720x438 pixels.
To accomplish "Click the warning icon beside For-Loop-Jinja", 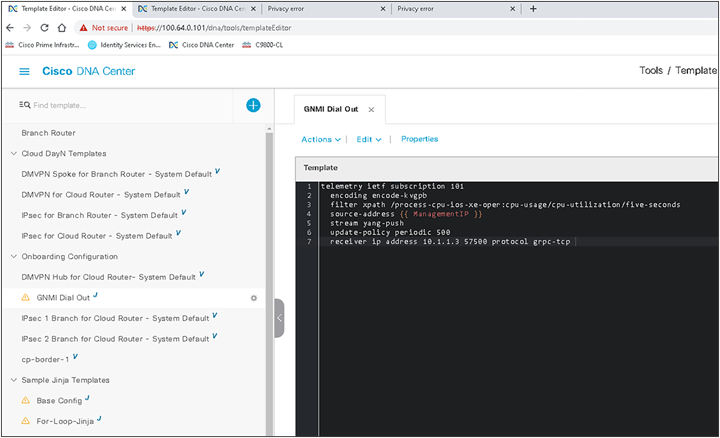I will [x=26, y=421].
